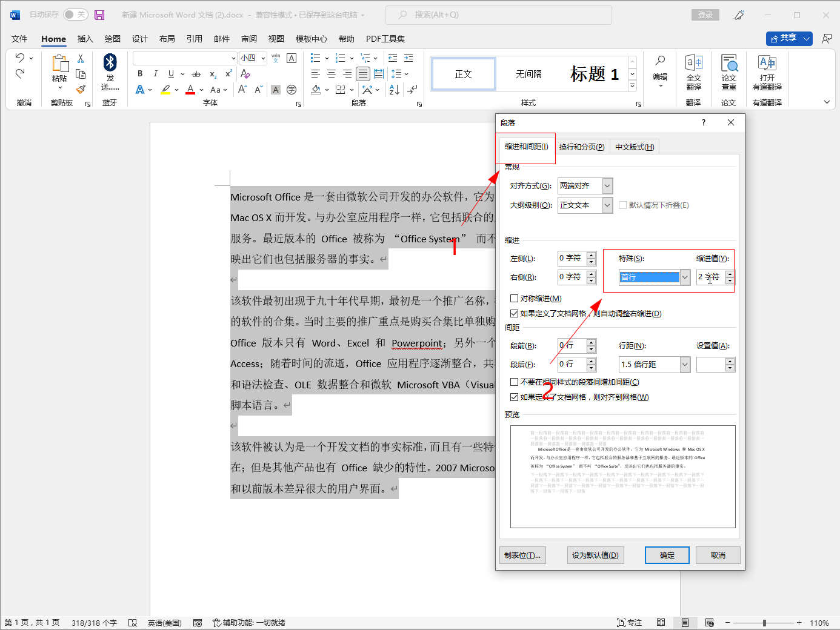840x630 pixels.
Task: Click the Set As Default button
Action: coord(595,555)
